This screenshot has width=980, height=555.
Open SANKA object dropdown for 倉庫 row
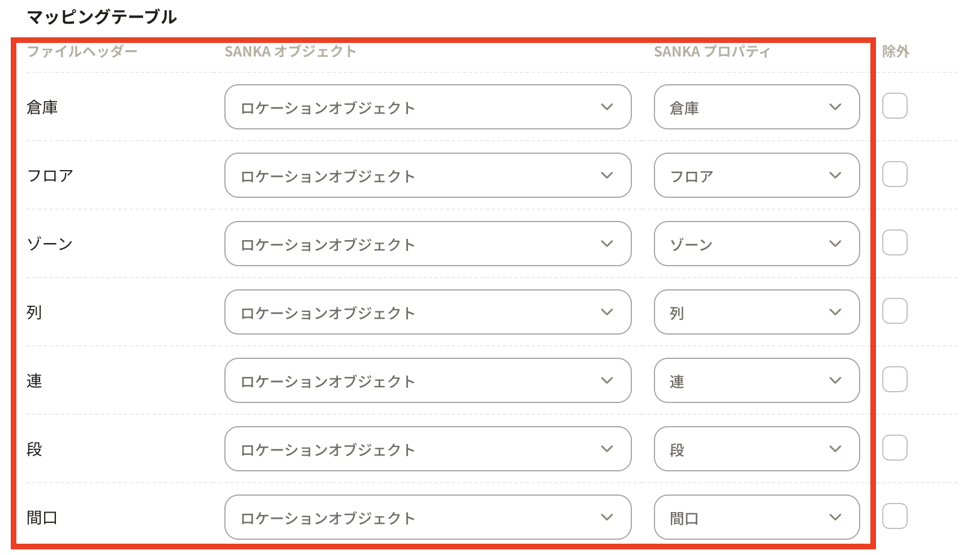pyautogui.click(x=427, y=107)
